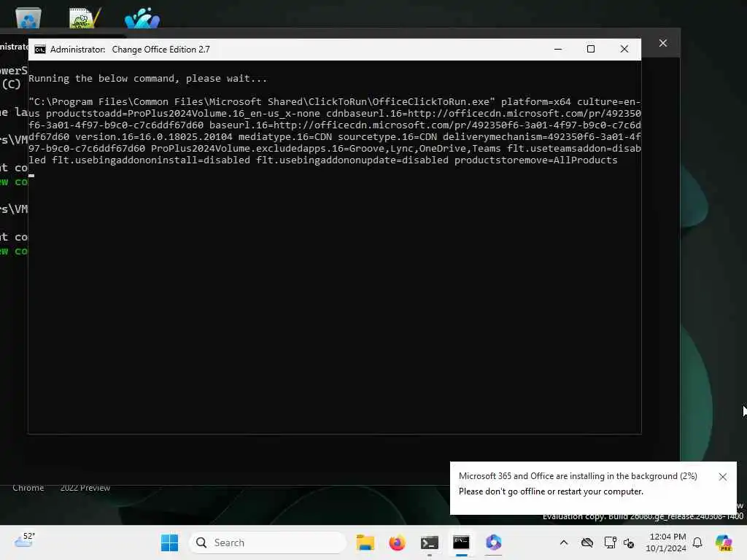747x560 pixels.
Task: Minimize the Change Office Edition window
Action: click(558, 49)
